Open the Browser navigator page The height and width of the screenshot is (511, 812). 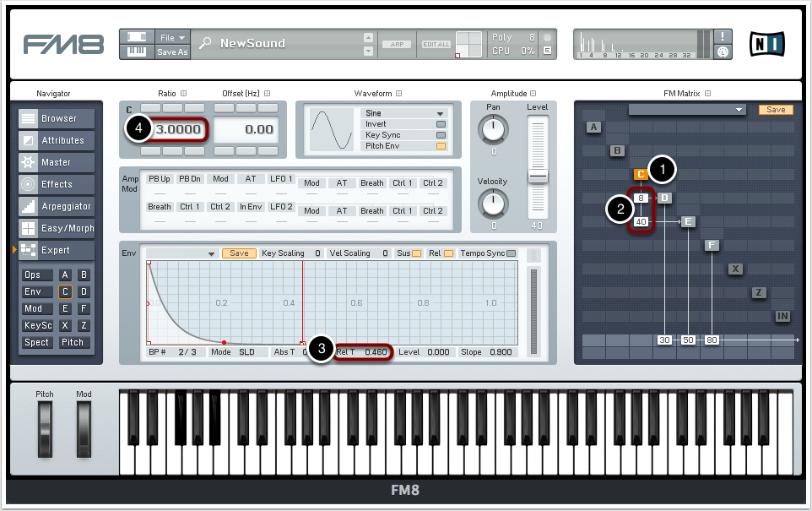[x=57, y=119]
